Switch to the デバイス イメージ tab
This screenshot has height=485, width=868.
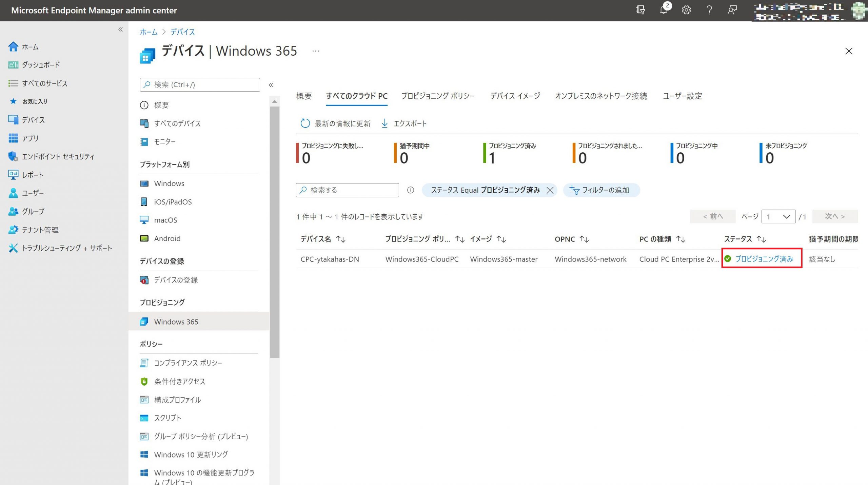[x=515, y=96]
